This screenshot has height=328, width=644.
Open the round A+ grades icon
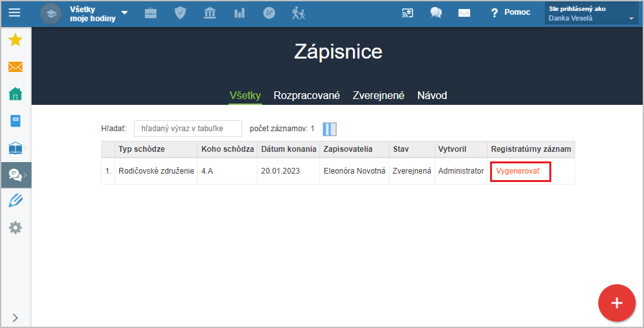pyautogui.click(x=269, y=13)
